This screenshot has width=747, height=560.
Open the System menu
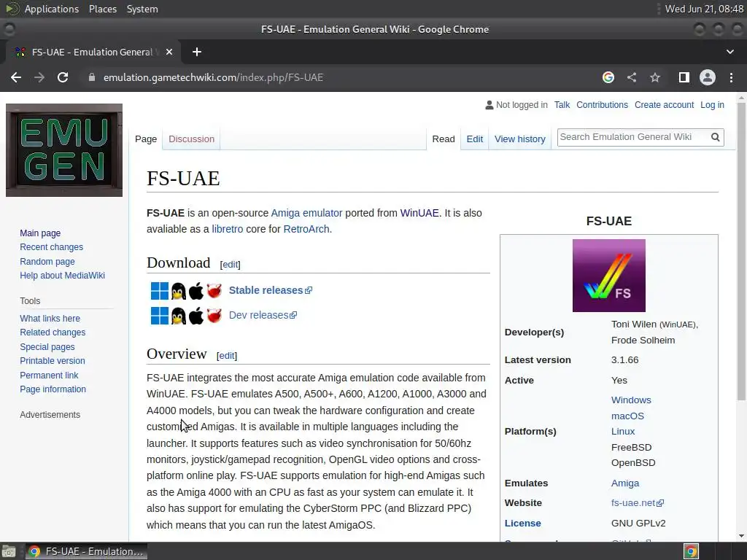click(x=142, y=9)
